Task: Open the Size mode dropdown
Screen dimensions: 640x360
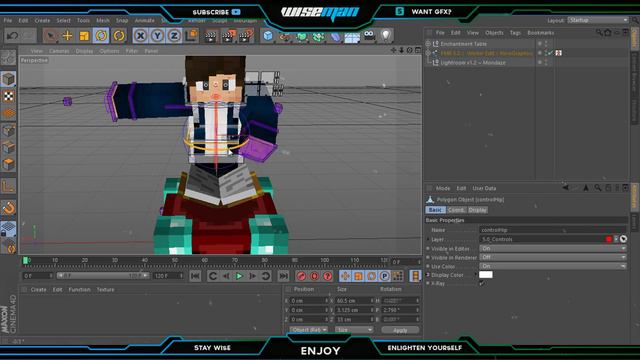Action: (x=354, y=330)
